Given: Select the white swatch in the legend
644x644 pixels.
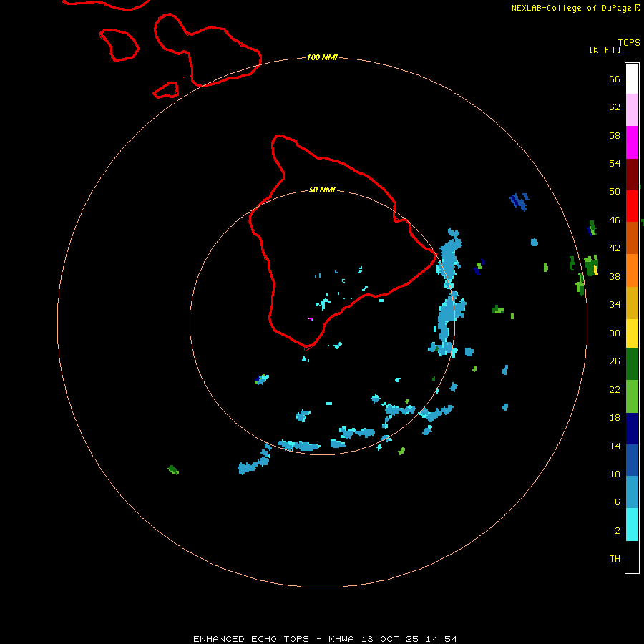Looking at the screenshot, I should pos(632,79).
